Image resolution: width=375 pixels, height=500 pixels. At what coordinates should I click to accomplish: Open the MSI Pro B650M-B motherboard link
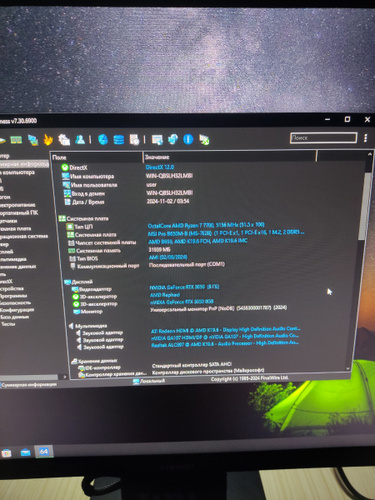[x=226, y=233]
